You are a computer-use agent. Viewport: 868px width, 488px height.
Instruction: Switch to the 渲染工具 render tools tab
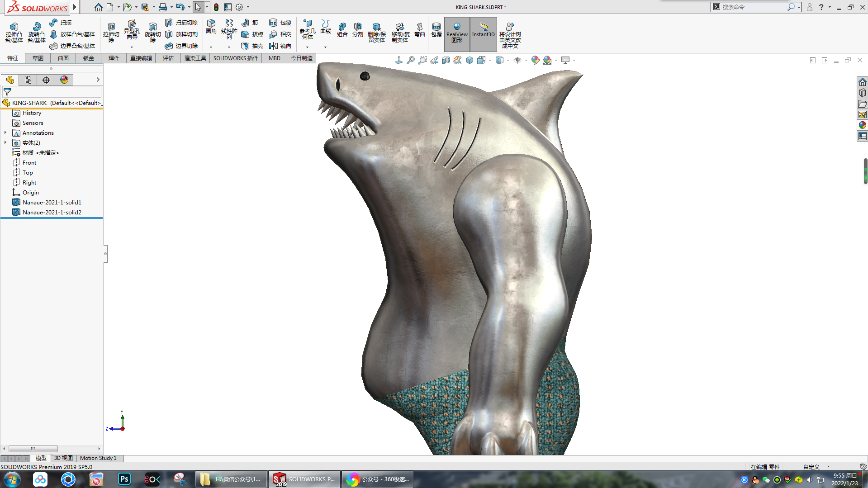pos(195,58)
